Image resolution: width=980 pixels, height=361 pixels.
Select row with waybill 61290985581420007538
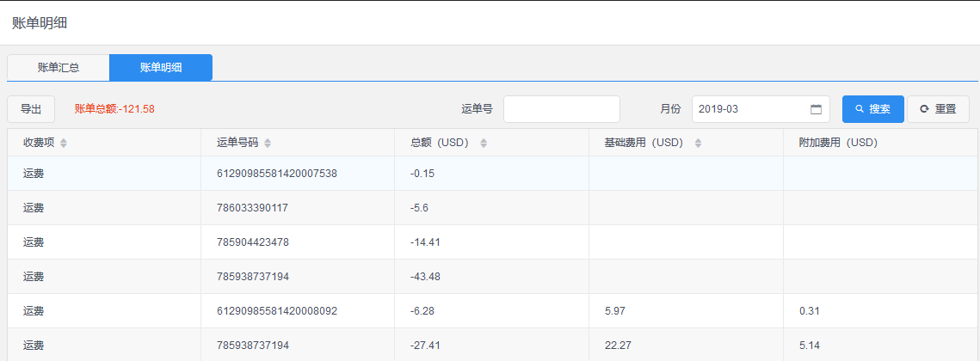click(x=492, y=174)
